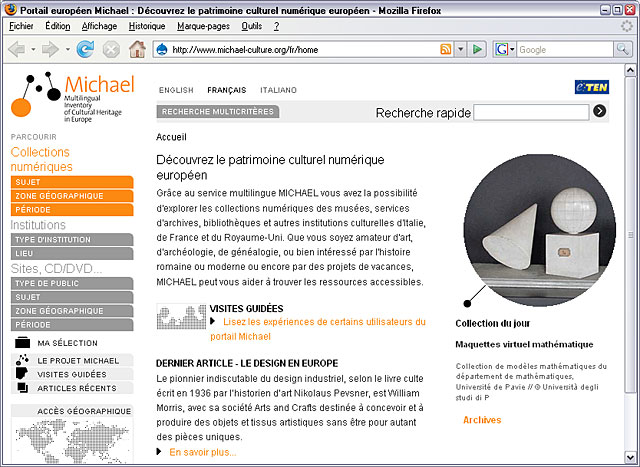The width and height of the screenshot is (640, 467).
Task: Open the Archives link
Action: pos(482,420)
